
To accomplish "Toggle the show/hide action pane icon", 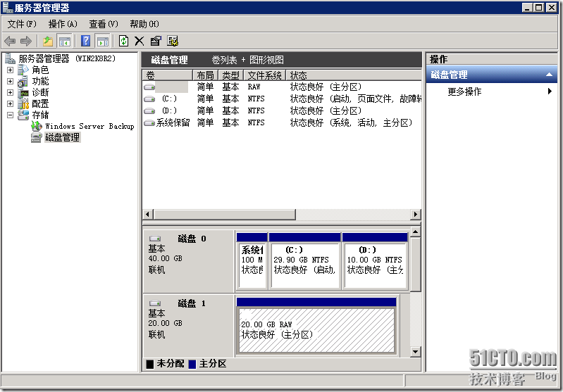I will tap(103, 42).
